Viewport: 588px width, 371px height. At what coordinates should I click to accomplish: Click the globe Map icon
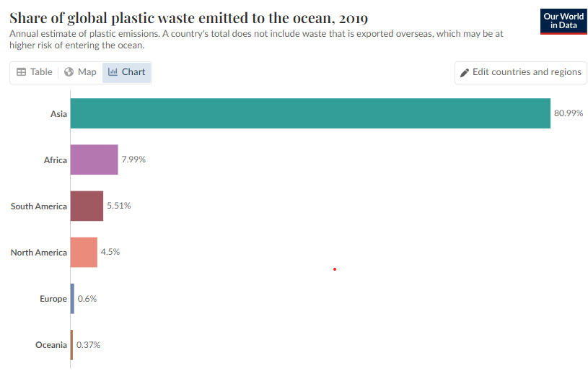click(69, 72)
